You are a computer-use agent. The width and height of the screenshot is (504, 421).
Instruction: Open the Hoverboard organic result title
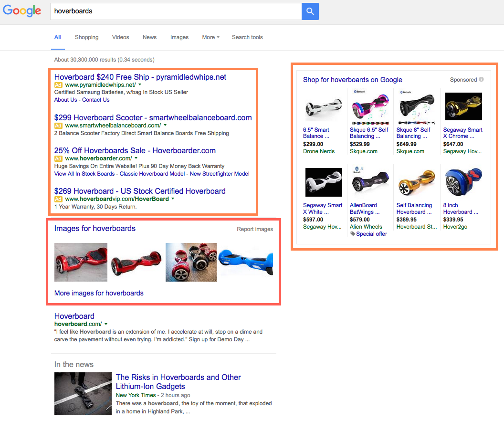coord(74,316)
